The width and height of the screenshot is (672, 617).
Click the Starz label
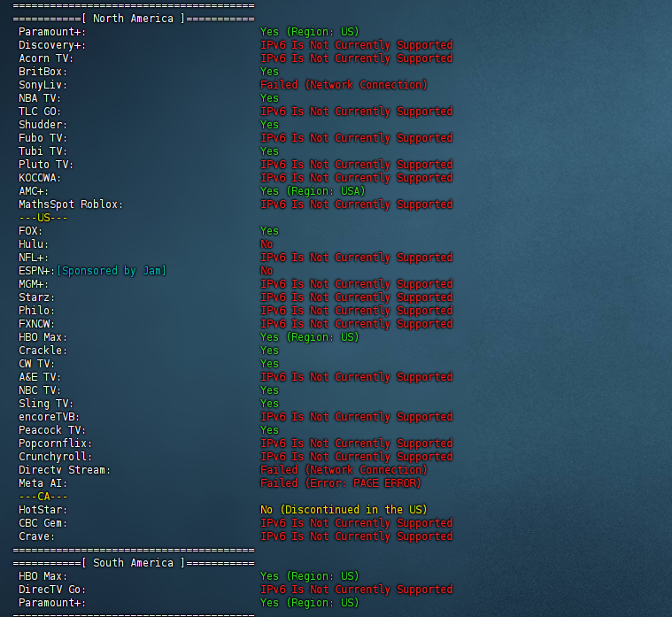pos(36,297)
